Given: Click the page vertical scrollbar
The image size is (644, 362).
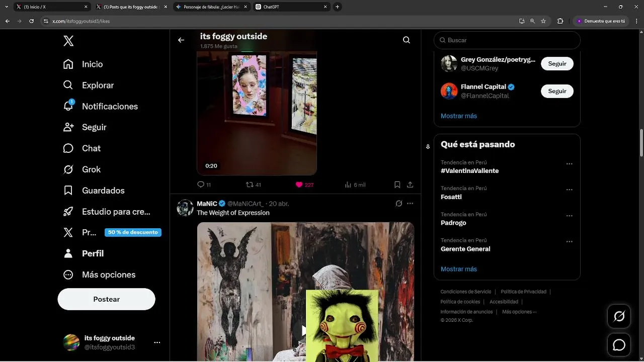Looking at the screenshot, I should point(641,143).
